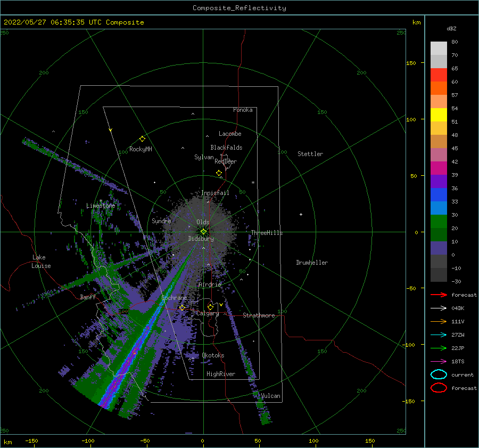Click the red forecast ellipse icon
Viewport: 479px width, 448px height.
(439, 388)
